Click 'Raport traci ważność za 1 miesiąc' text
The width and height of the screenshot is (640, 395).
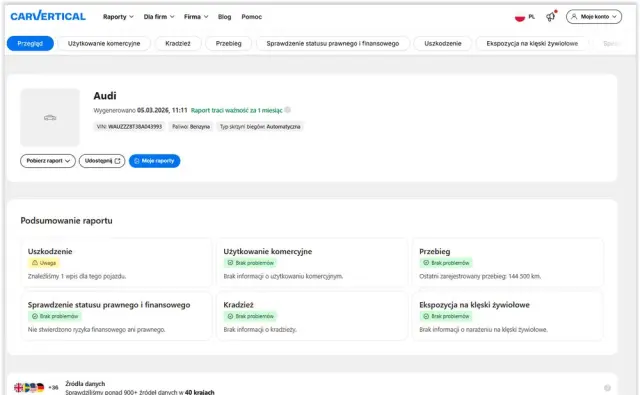coord(237,110)
